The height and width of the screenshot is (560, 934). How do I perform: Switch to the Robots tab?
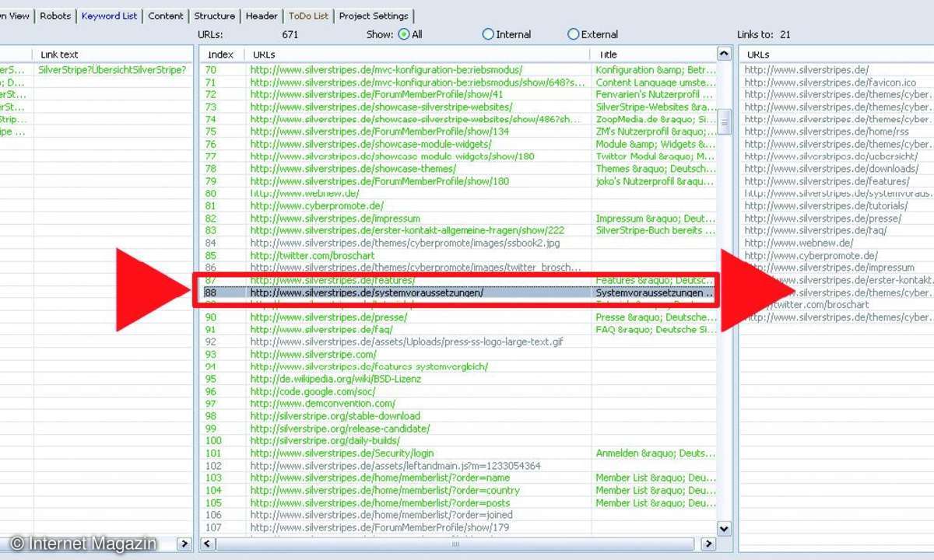click(55, 16)
